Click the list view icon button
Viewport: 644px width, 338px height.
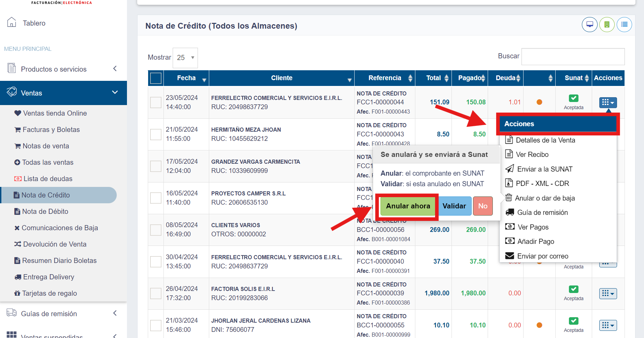pos(624,25)
